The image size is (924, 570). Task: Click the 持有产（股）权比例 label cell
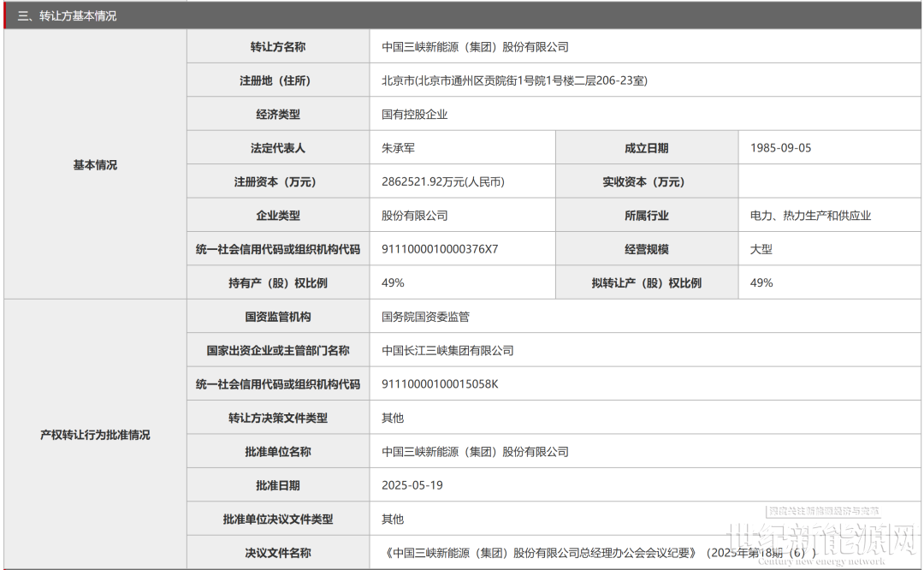pos(278,283)
